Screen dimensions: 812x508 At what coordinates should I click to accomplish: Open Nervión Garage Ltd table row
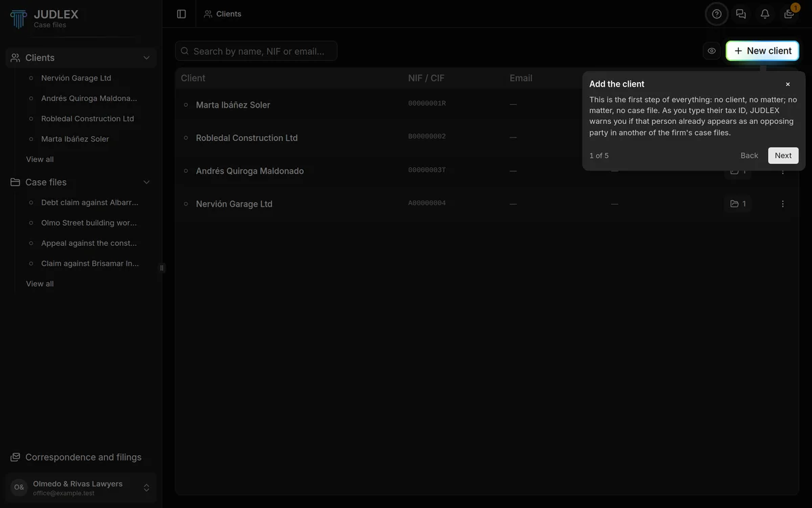487,204
